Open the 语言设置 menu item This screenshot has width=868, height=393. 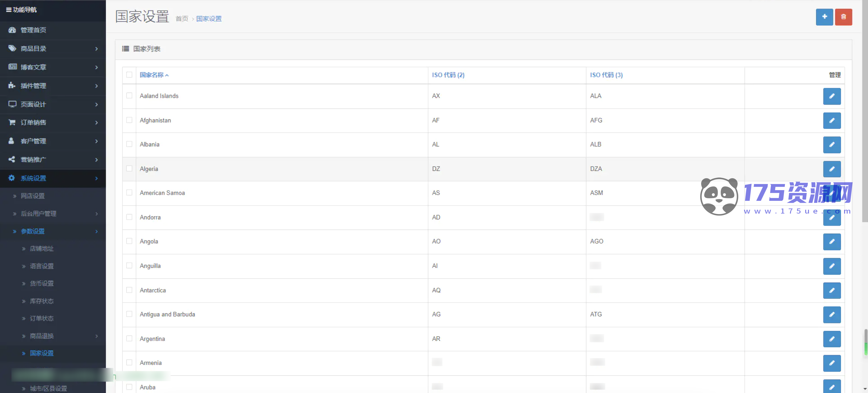pyautogui.click(x=42, y=266)
